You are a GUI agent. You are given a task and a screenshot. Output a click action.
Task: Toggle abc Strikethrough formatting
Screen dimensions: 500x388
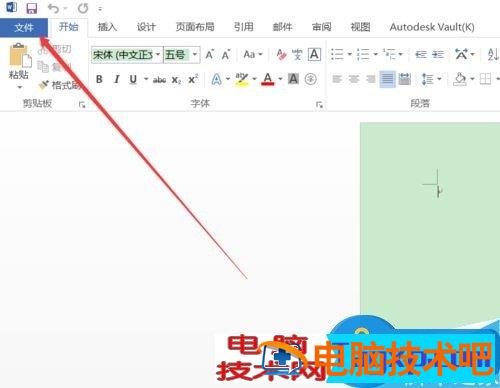tap(159, 80)
